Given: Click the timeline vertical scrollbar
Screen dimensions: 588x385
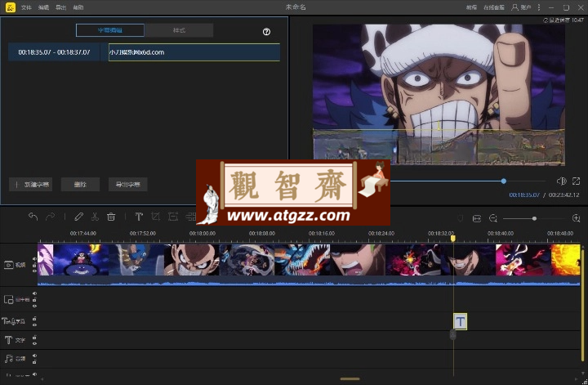Looking at the screenshot, I should 582,302.
